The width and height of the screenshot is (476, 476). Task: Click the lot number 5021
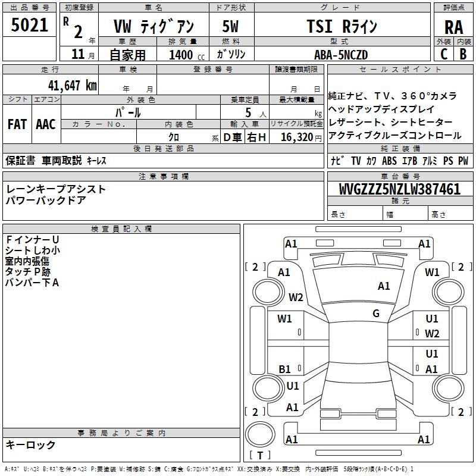[x=29, y=25]
